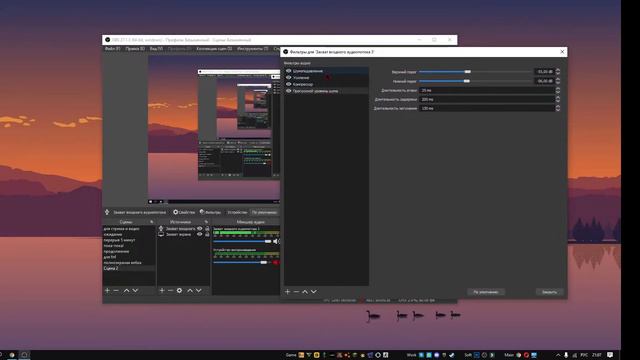Toggle visibility of the Пропускной уровень шума filter
The height and width of the screenshot is (360, 640).
point(289,91)
